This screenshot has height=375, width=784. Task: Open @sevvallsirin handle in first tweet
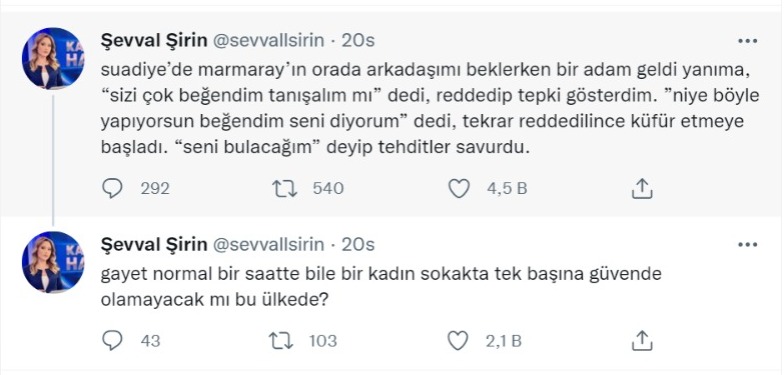[268, 40]
